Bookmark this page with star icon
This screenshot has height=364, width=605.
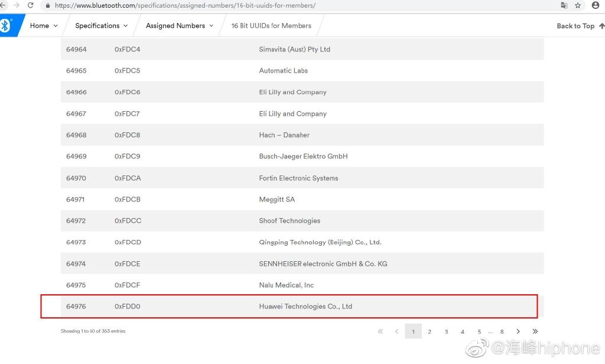pos(578,5)
